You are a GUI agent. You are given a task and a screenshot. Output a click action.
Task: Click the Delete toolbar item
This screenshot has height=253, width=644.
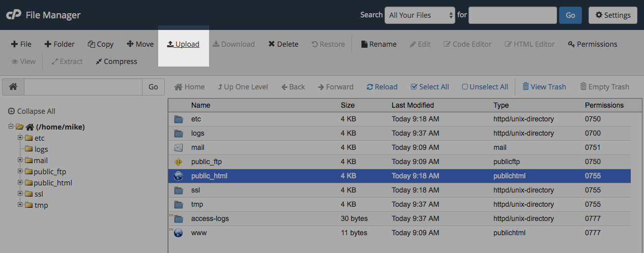pos(283,44)
